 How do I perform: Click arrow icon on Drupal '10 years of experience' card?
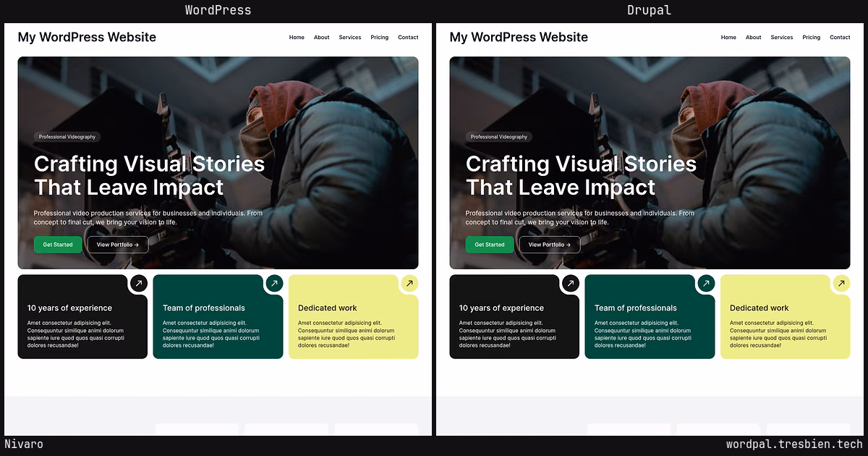[x=571, y=283]
